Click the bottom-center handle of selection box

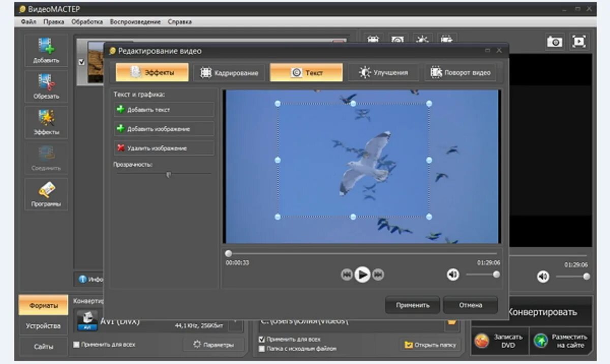tap(353, 217)
